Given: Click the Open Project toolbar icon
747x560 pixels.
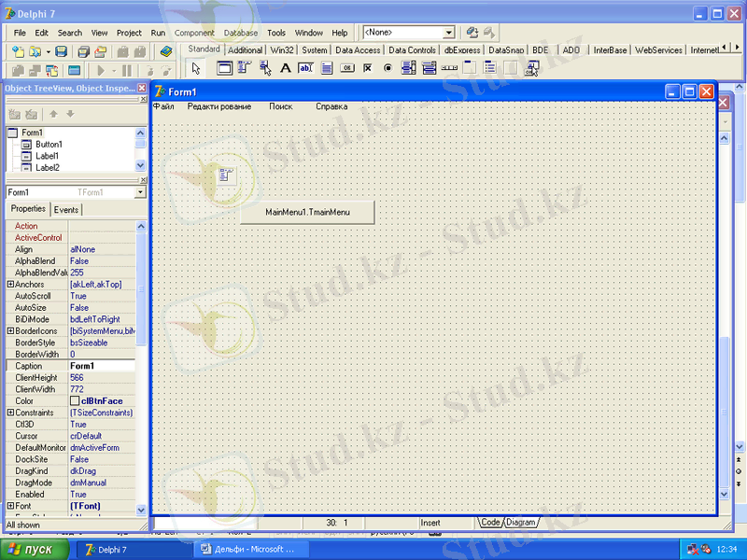Looking at the screenshot, I should (x=101, y=51).
